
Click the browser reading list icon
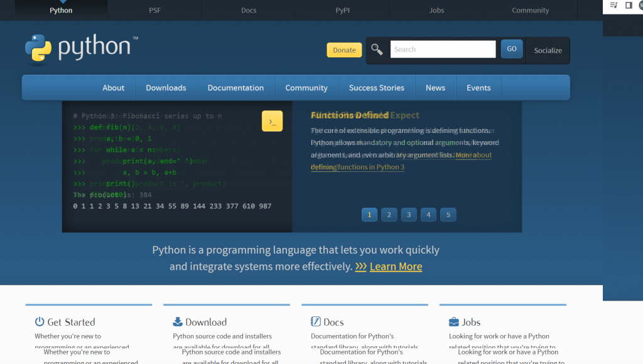tap(614, 5)
